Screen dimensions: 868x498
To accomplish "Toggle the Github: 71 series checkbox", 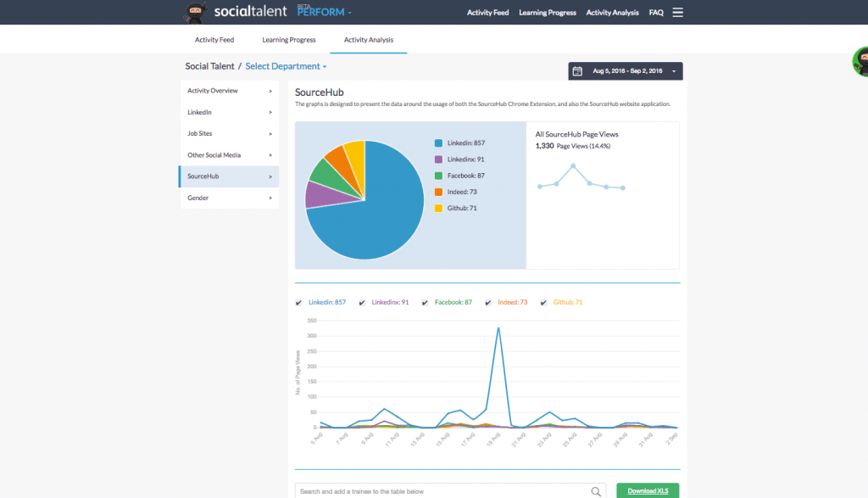I will click(543, 303).
